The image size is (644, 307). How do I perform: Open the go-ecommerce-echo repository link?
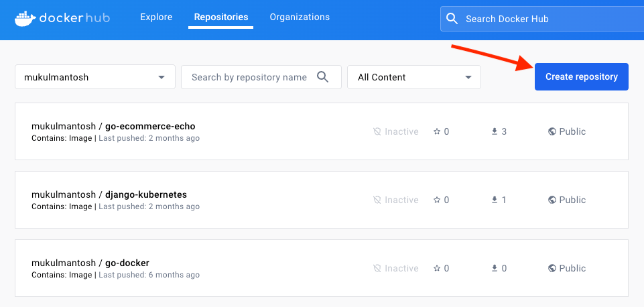pos(149,126)
